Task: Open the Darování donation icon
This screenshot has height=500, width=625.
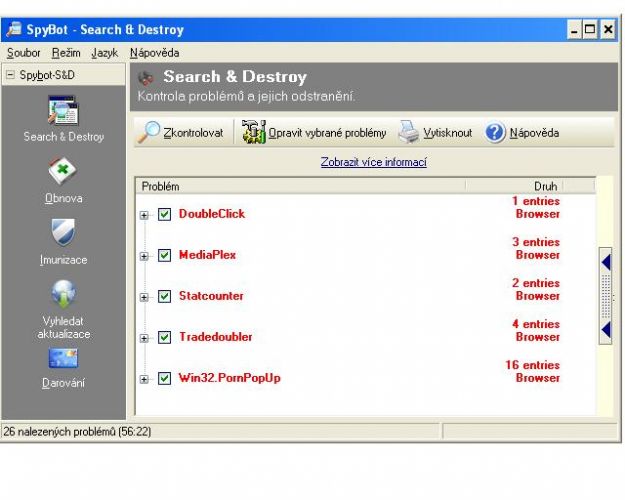Action: click(63, 358)
